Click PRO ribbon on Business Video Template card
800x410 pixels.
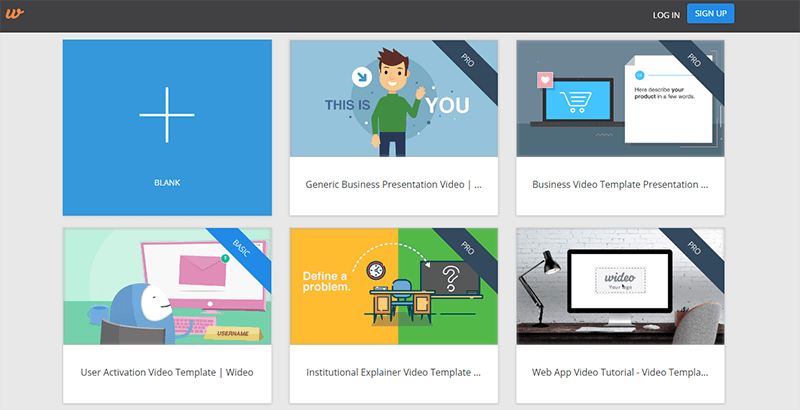[694, 61]
